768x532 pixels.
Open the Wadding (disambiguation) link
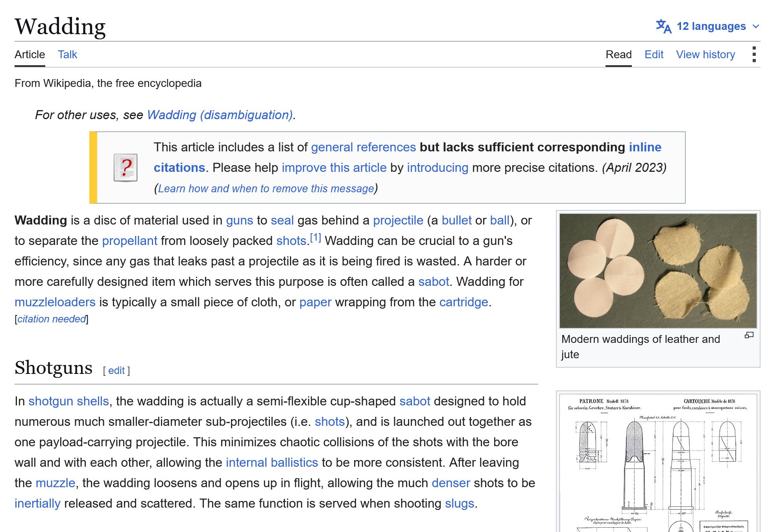[x=220, y=115]
